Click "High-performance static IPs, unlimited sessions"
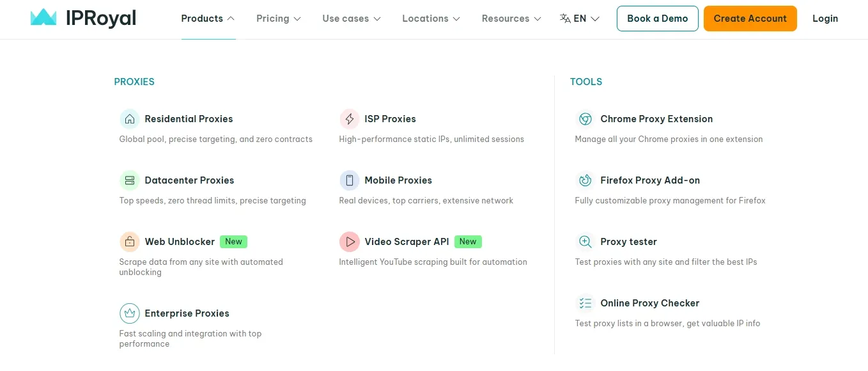 [431, 139]
